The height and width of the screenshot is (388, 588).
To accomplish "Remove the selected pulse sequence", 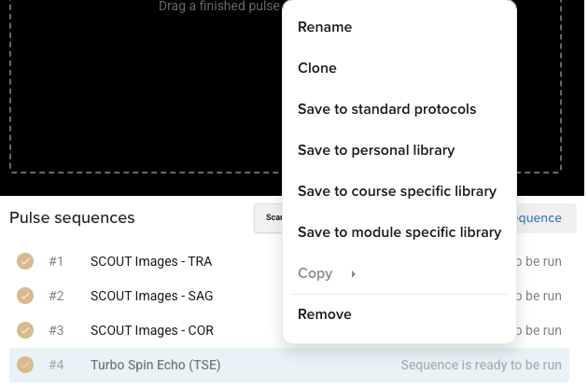I will (x=325, y=314).
